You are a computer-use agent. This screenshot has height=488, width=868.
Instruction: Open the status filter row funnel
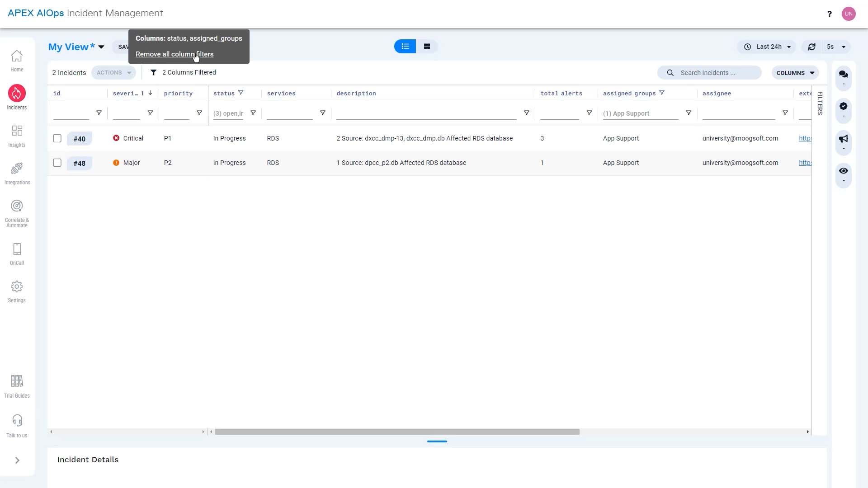(253, 113)
